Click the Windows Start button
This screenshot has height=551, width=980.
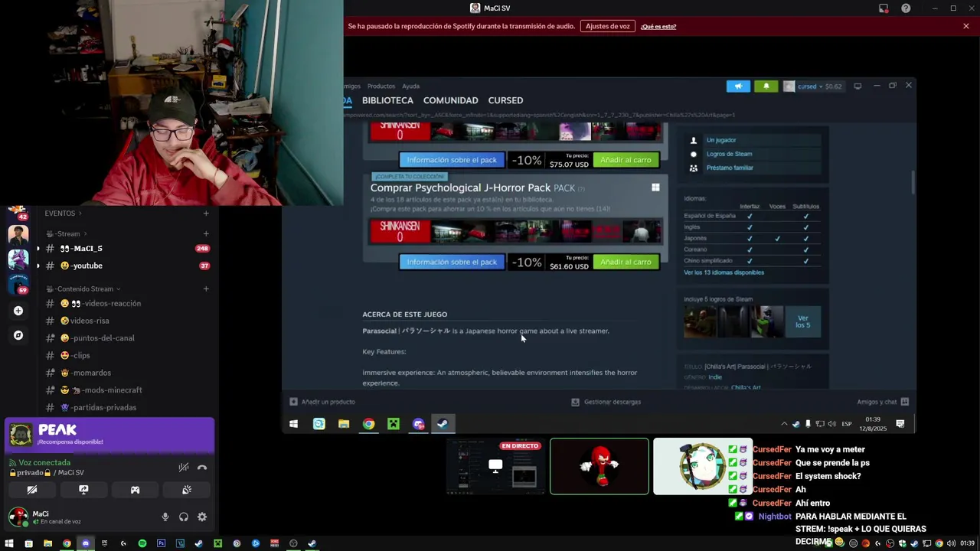(x=9, y=543)
